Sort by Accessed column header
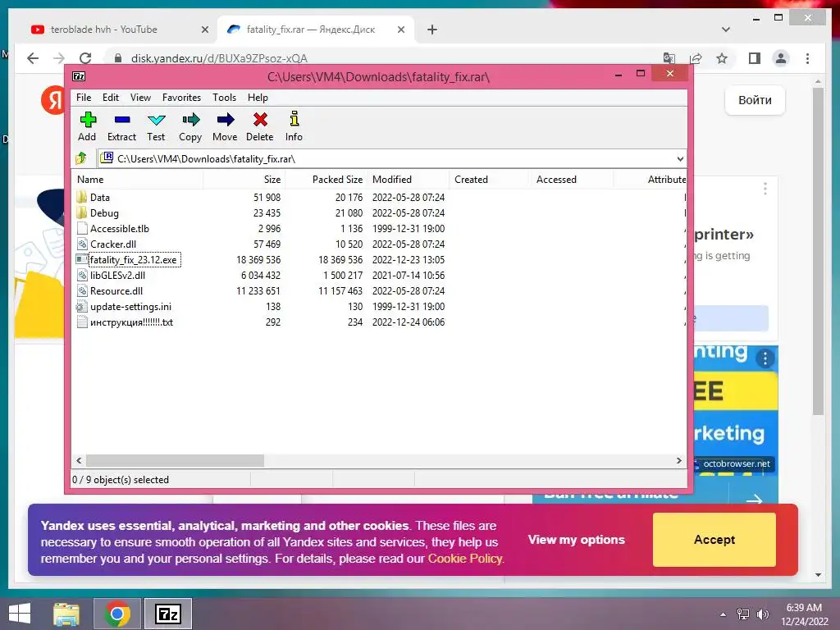The image size is (840, 630). (x=572, y=180)
